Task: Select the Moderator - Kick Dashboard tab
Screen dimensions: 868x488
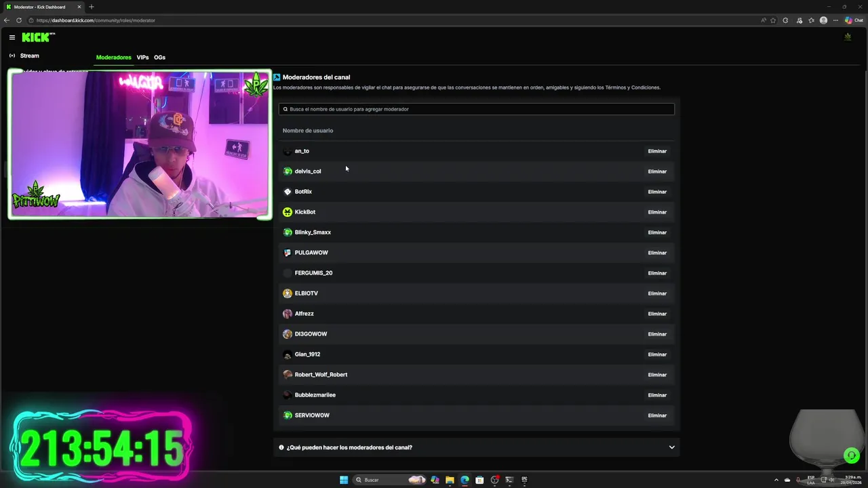Action: coord(43,7)
